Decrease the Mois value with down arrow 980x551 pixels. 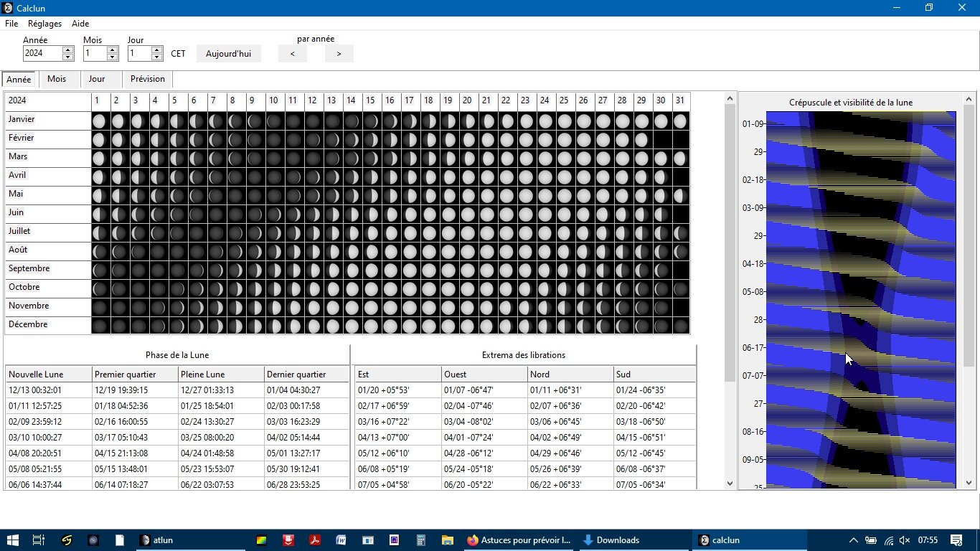(113, 57)
